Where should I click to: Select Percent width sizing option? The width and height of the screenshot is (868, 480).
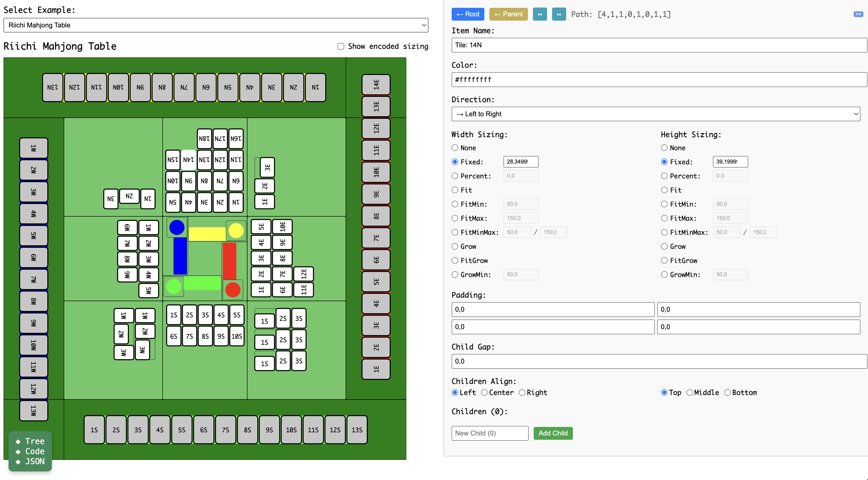[454, 176]
